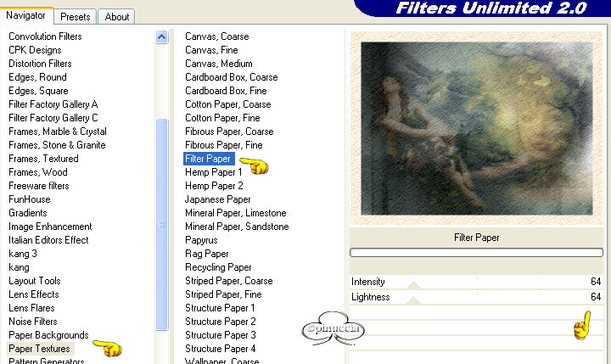Open the About tab
Screen dimensions: 611x364
click(116, 17)
